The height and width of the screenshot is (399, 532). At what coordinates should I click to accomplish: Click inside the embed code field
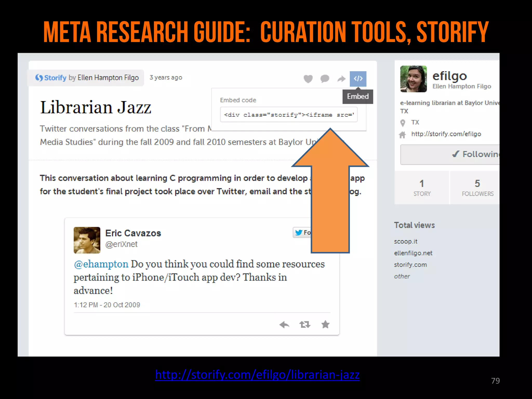point(288,115)
